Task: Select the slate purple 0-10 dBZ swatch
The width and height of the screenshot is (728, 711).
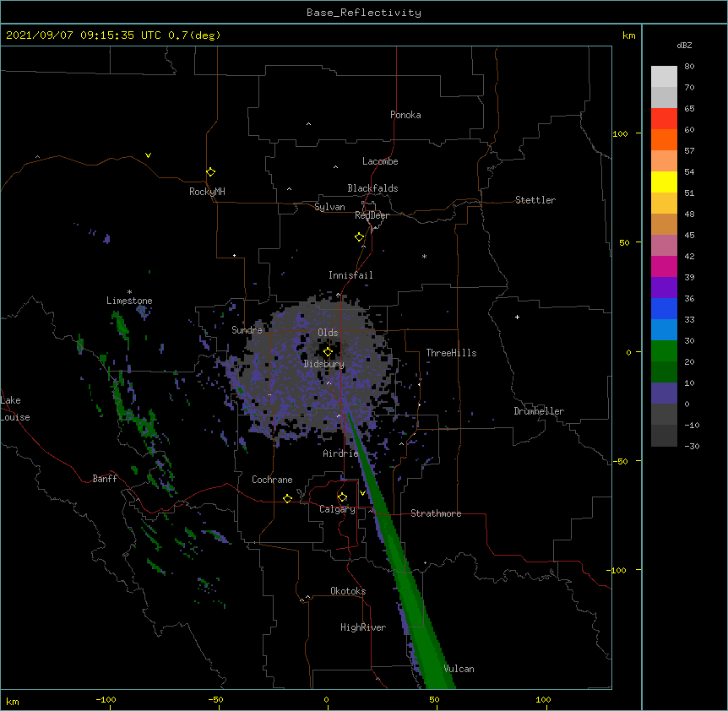Action: (664, 393)
